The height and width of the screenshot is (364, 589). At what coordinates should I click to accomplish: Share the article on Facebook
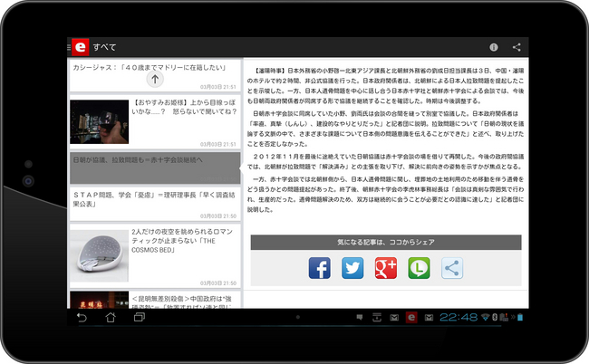tap(320, 267)
